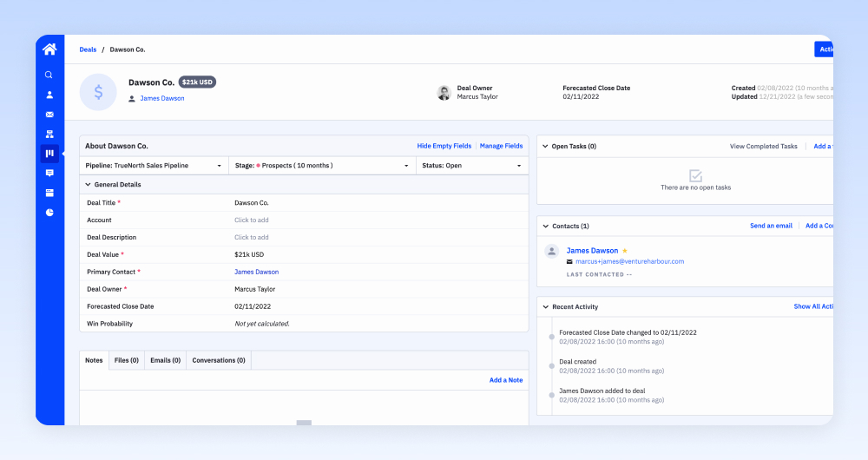Click Show All Activities link
Viewport: 868px width, 460px height.
pyautogui.click(x=813, y=306)
